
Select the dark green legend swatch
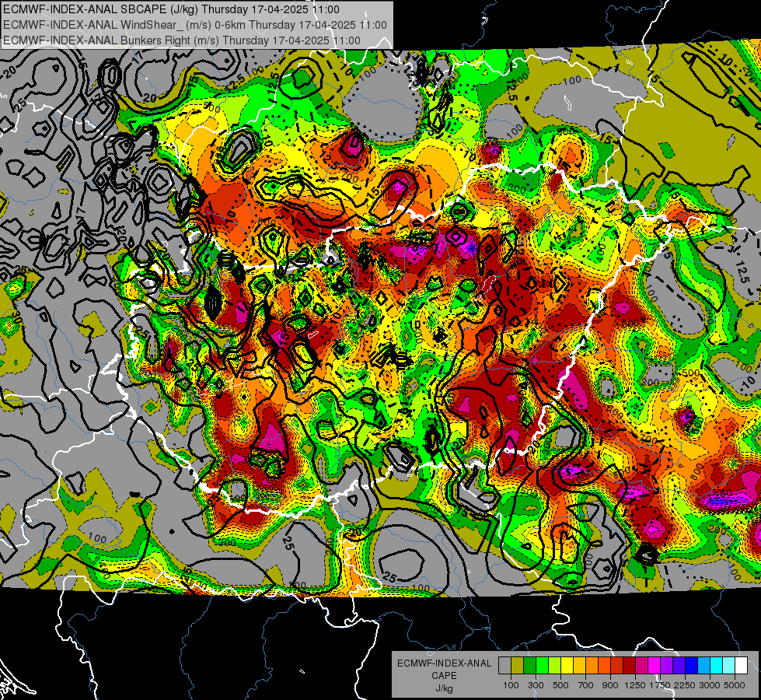[529, 666]
